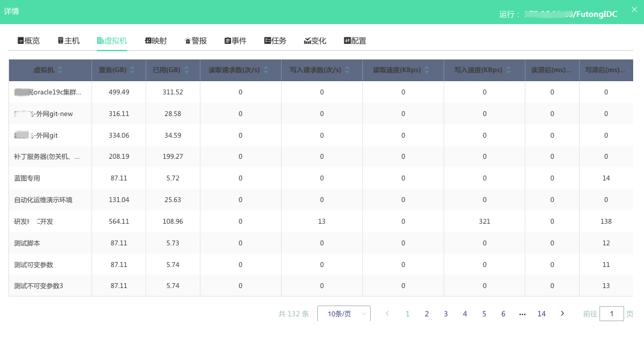Viewport: 644px width, 338px height.
Task: Open the 配置 tab
Action: point(355,41)
